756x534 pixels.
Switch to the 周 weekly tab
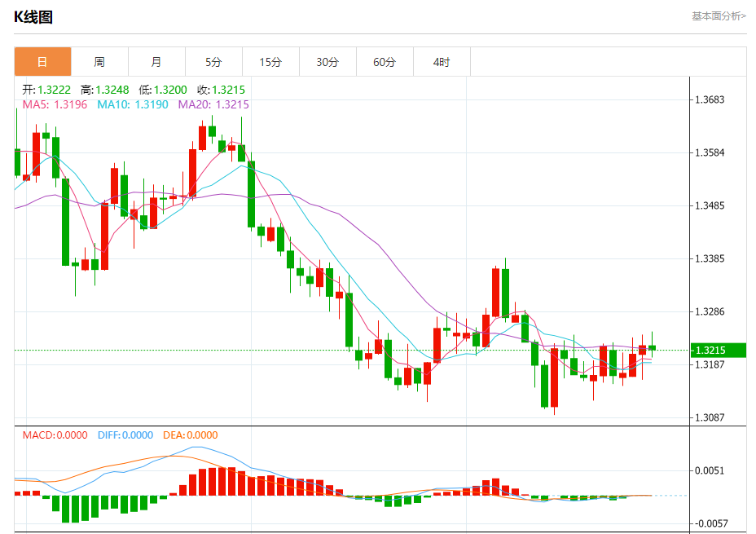pyautogui.click(x=100, y=62)
